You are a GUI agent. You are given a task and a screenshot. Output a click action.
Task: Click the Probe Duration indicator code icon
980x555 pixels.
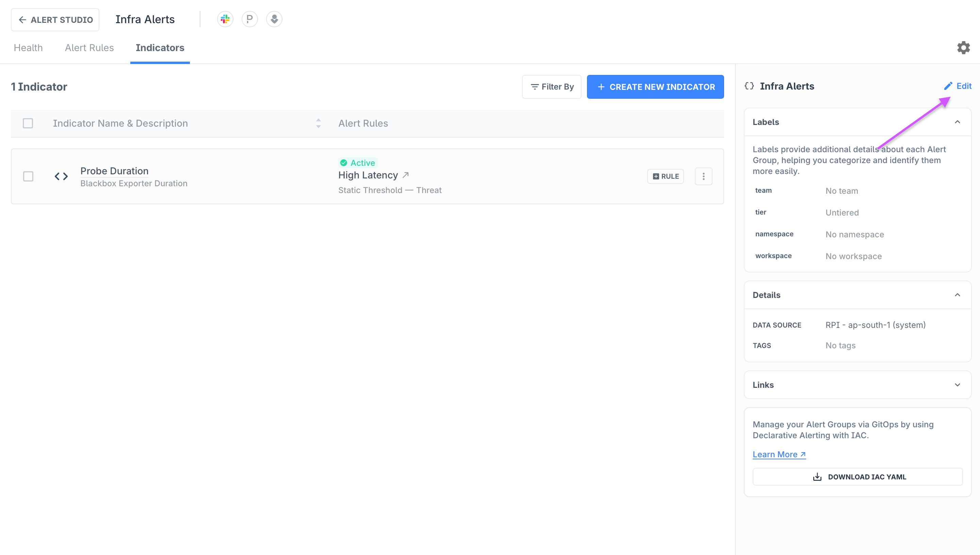[61, 176]
